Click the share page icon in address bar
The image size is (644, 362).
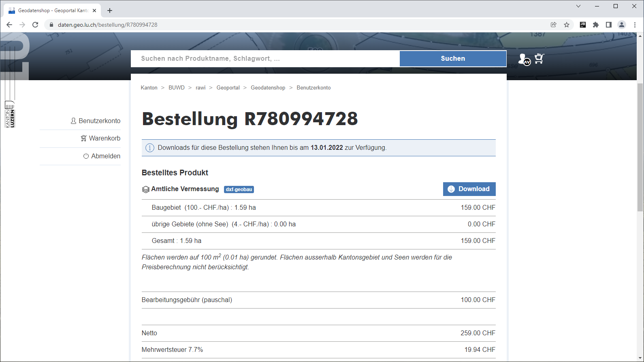pos(554,25)
